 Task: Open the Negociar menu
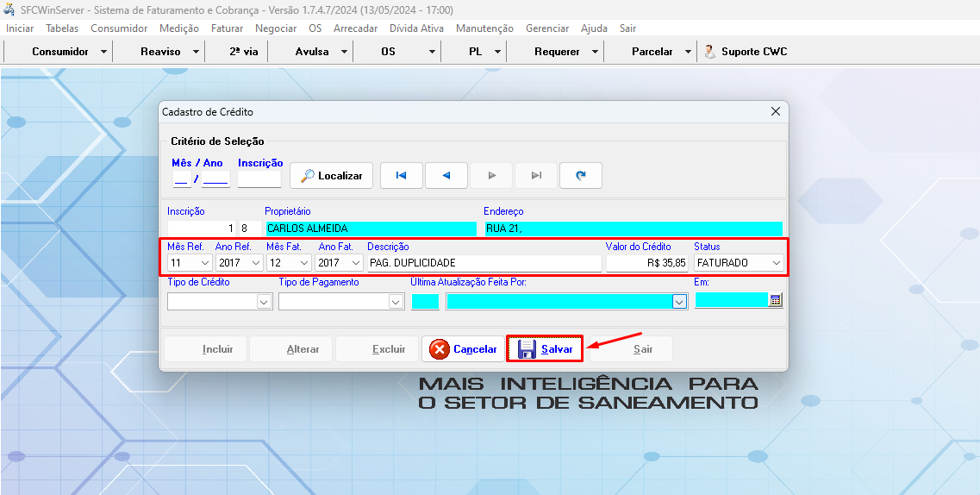(x=276, y=28)
